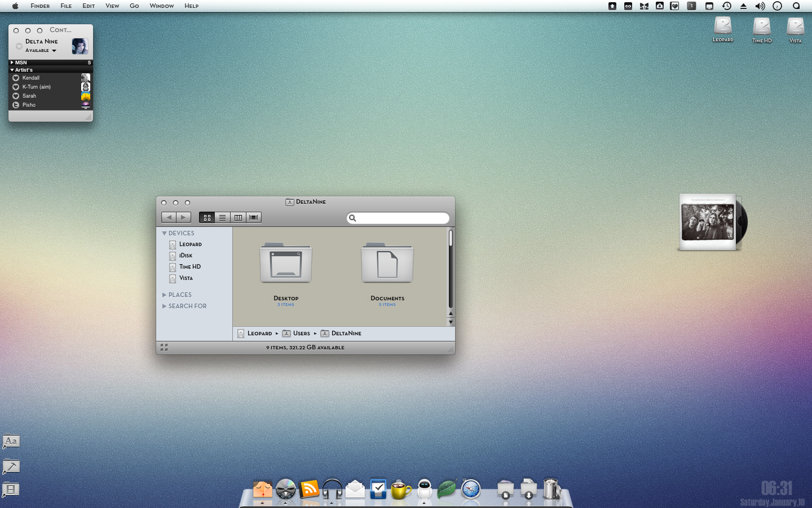This screenshot has width=812, height=508.
Task: Open the Available status dropdown
Action: (x=41, y=50)
